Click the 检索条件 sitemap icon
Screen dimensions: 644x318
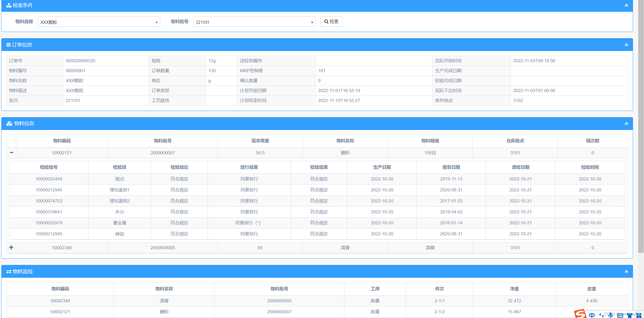9,5
